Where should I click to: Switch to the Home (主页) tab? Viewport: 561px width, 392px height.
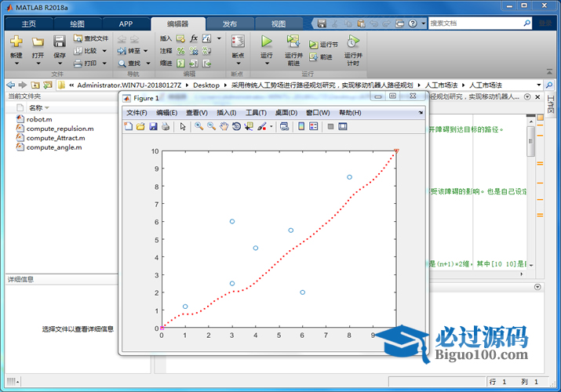[x=28, y=24]
